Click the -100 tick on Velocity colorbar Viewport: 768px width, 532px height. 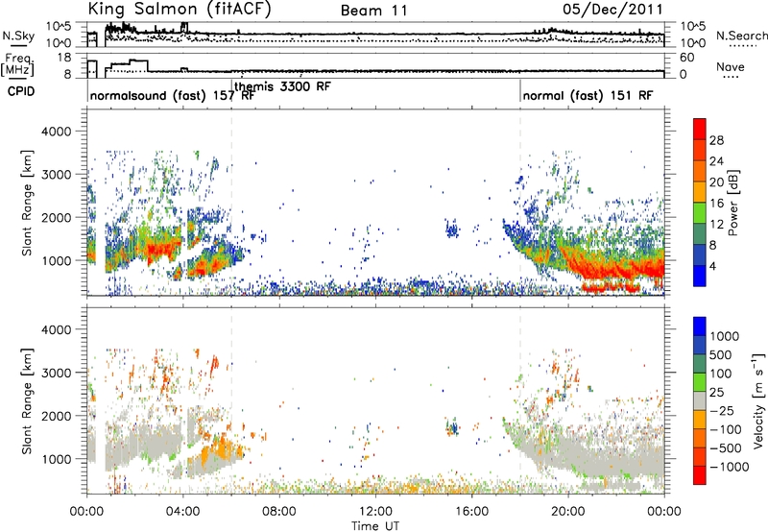click(x=726, y=429)
